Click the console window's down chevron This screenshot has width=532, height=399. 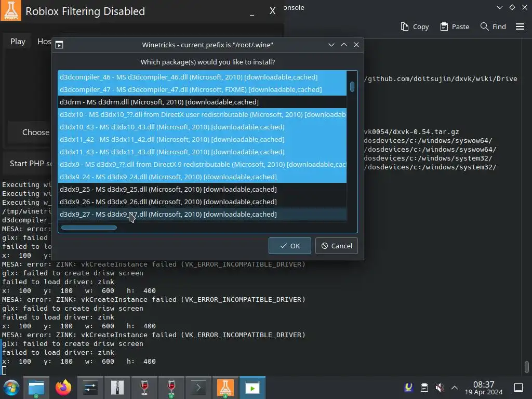click(x=500, y=7)
